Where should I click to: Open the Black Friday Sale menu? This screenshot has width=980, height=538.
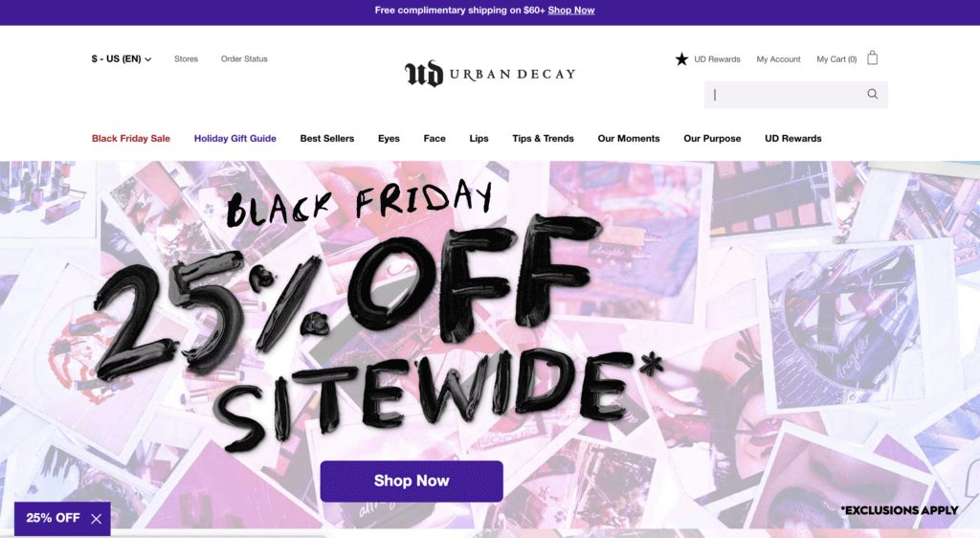pyautogui.click(x=130, y=139)
